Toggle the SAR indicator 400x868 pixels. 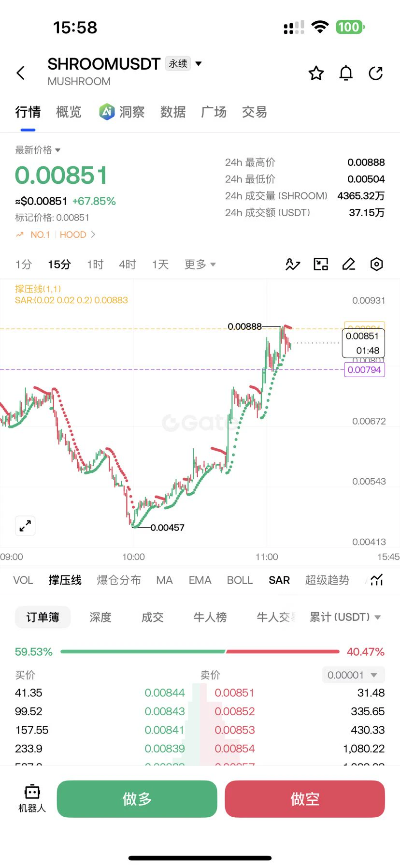coord(279,580)
